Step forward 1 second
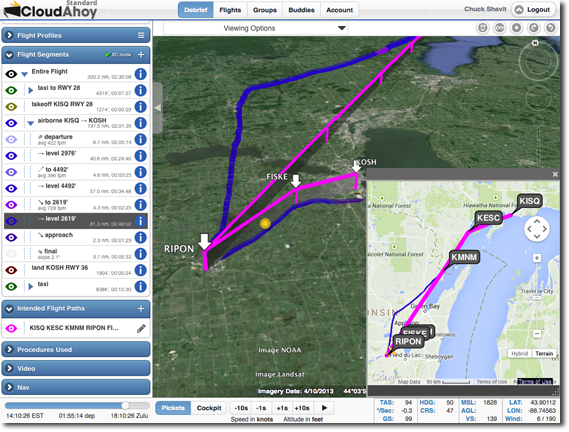The image size is (569, 432). coord(282,408)
